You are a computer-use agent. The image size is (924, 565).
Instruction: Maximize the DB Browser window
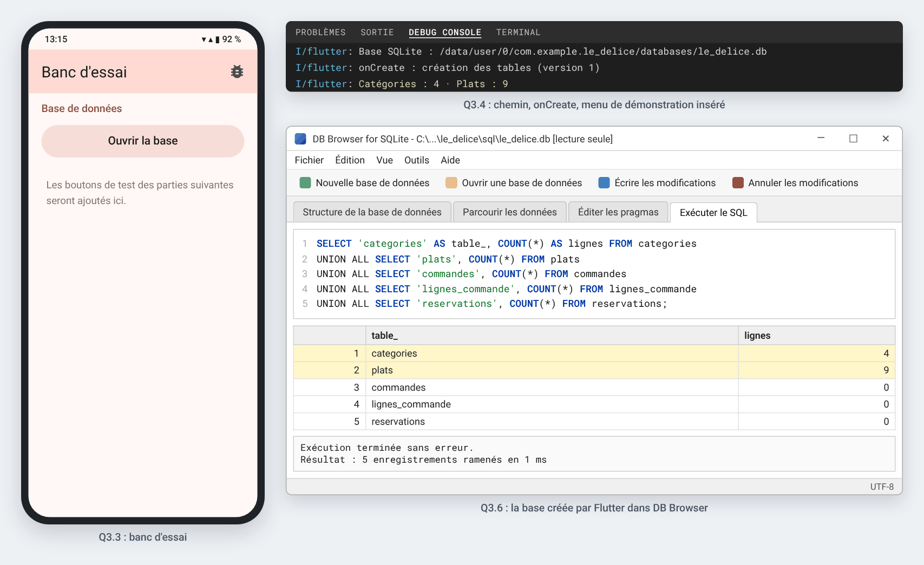tap(853, 139)
